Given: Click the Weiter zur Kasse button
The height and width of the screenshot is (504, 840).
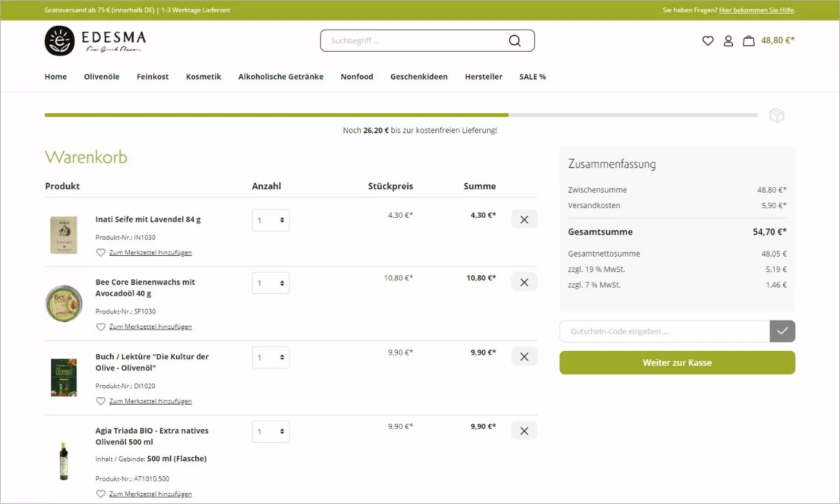Looking at the screenshot, I should [677, 362].
